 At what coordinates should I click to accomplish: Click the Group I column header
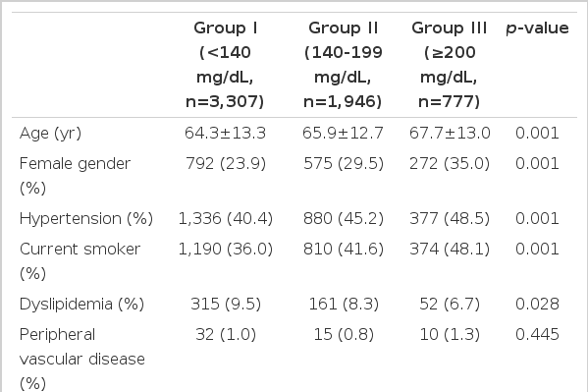tap(225, 65)
